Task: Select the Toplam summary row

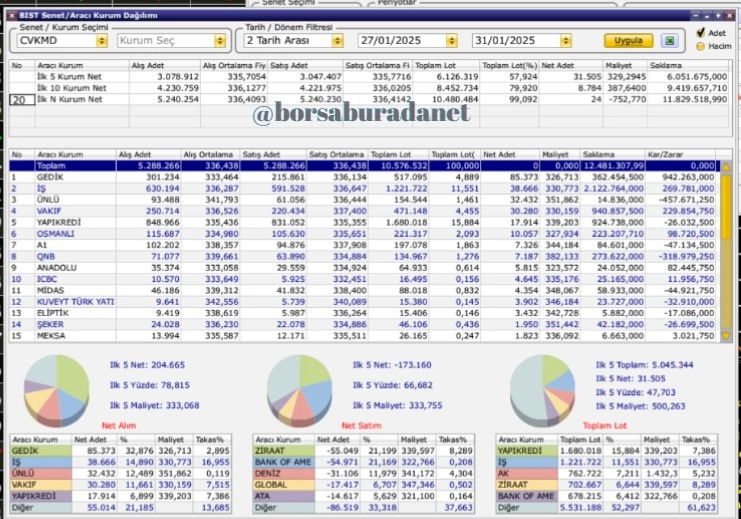Action: pyautogui.click(x=364, y=166)
